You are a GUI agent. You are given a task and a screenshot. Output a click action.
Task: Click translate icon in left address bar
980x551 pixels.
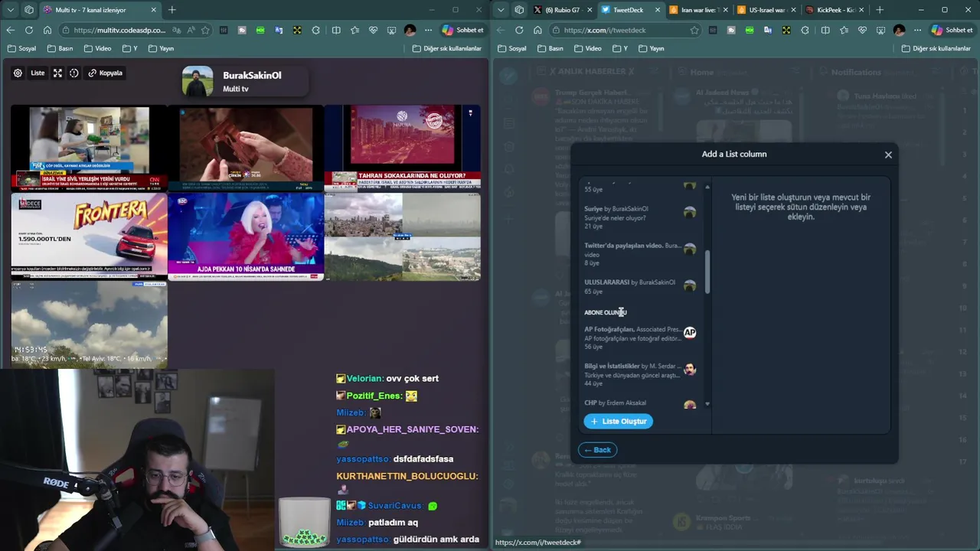[x=177, y=30]
